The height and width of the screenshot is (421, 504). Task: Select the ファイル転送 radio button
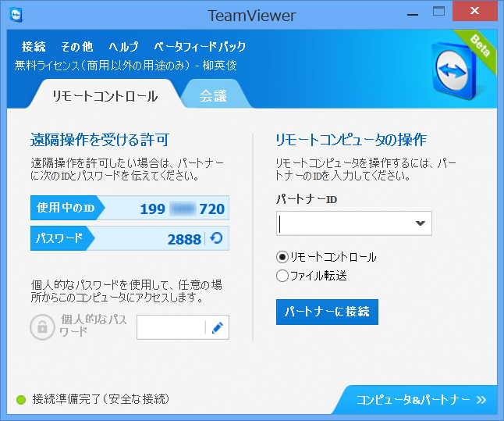tap(282, 276)
